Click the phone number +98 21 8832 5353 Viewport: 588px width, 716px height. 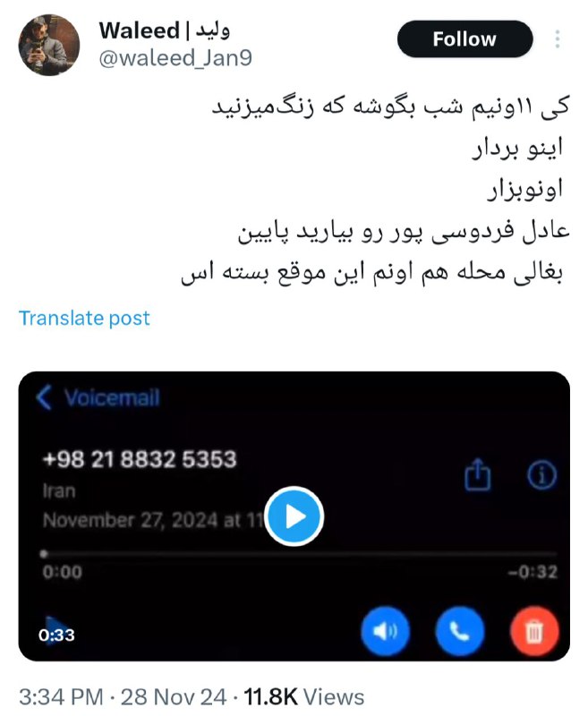pyautogui.click(x=140, y=459)
